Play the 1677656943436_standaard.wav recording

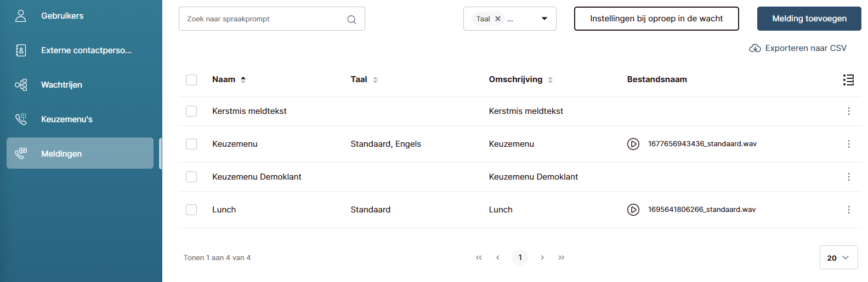pyautogui.click(x=633, y=144)
